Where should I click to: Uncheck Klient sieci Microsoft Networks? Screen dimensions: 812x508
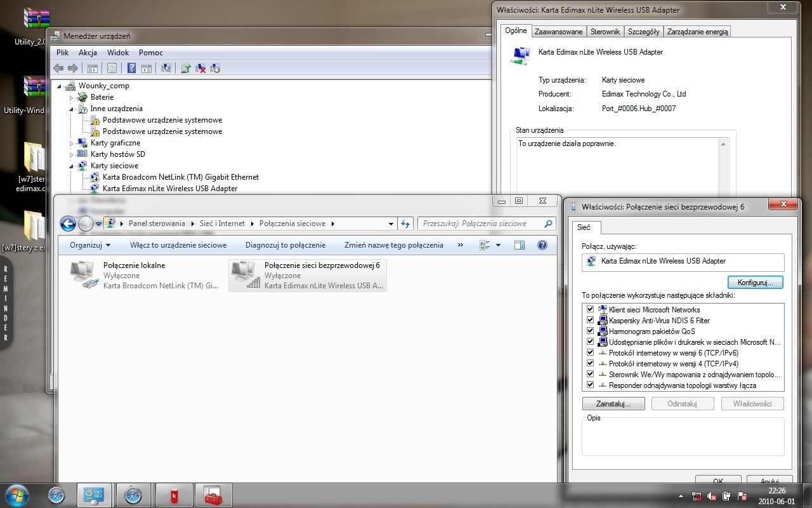click(x=590, y=309)
